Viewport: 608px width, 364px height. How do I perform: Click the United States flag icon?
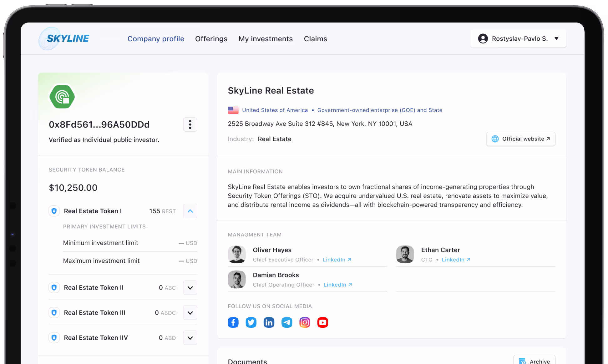(233, 110)
